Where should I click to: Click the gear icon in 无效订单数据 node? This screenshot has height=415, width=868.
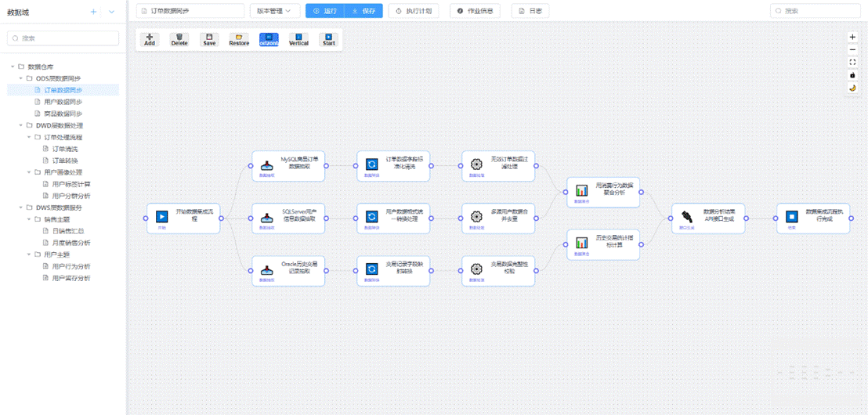tap(476, 164)
